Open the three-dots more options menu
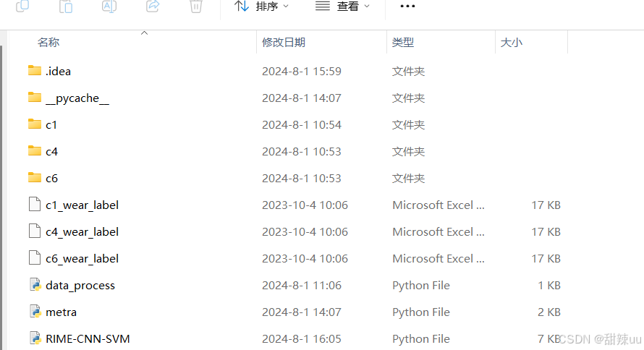The image size is (644, 350). point(407,7)
